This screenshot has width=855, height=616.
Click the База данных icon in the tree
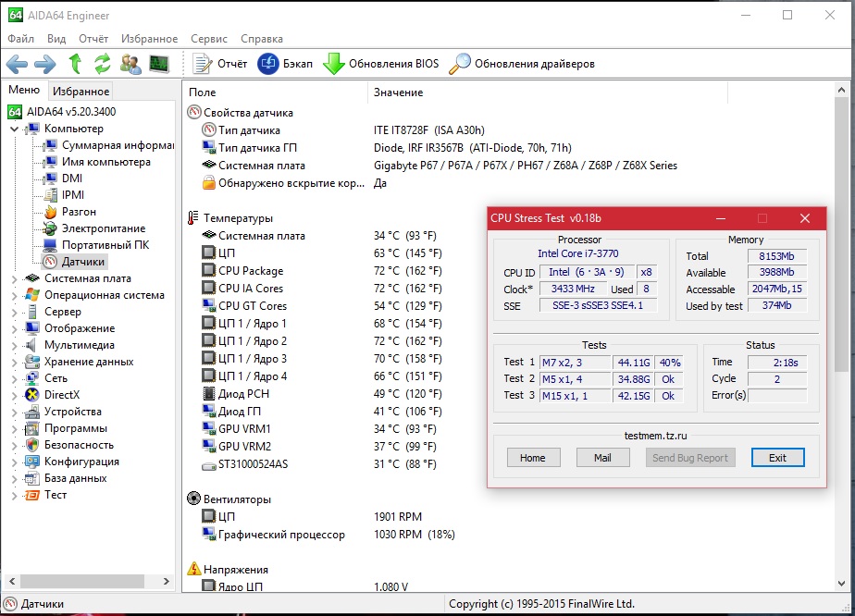tap(32, 478)
